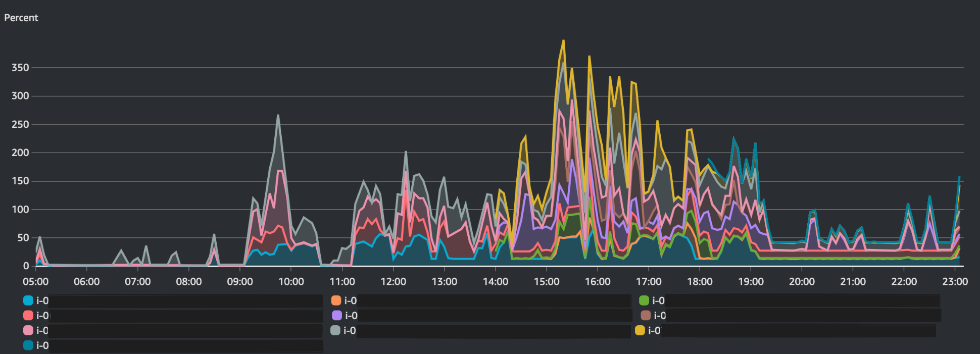This screenshot has height=354, width=980.
Task: Toggle the dark teal legend series swatch
Action: coord(28,345)
